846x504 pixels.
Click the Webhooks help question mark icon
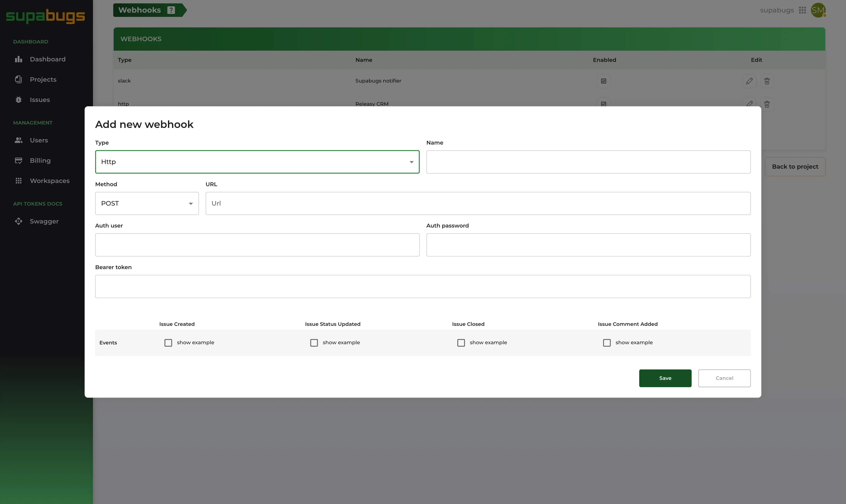coord(171,10)
